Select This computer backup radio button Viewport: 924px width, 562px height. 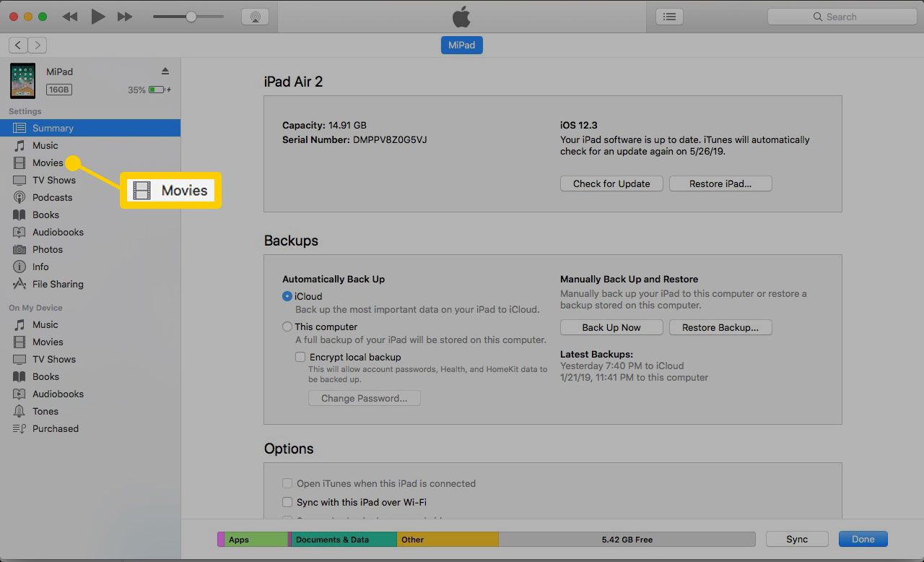coord(287,327)
